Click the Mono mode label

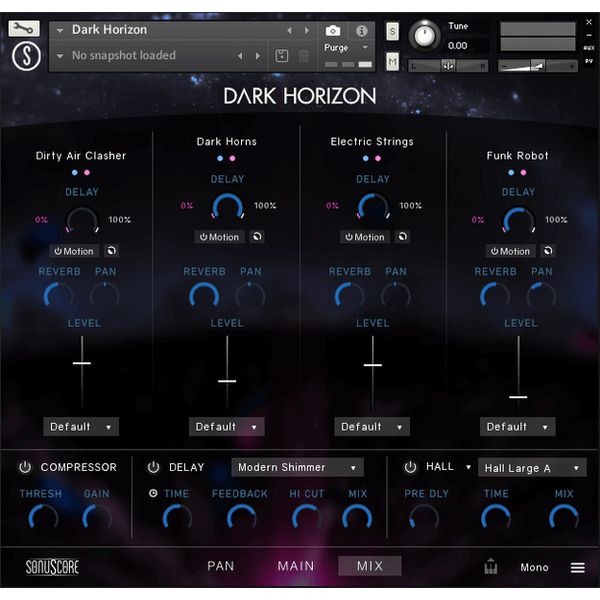tap(534, 567)
